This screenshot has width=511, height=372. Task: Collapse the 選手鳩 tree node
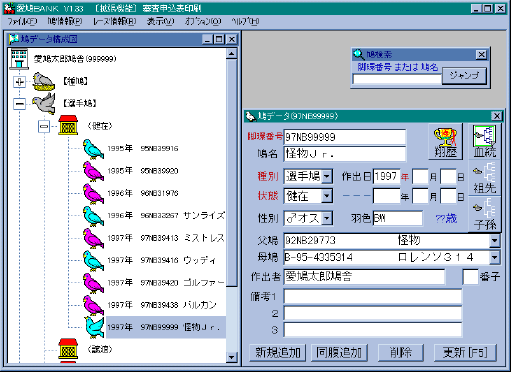point(19,104)
